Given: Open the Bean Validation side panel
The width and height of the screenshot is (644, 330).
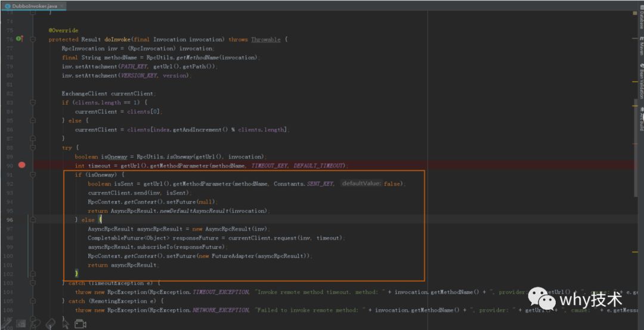Looking at the screenshot, I should click(x=640, y=81).
